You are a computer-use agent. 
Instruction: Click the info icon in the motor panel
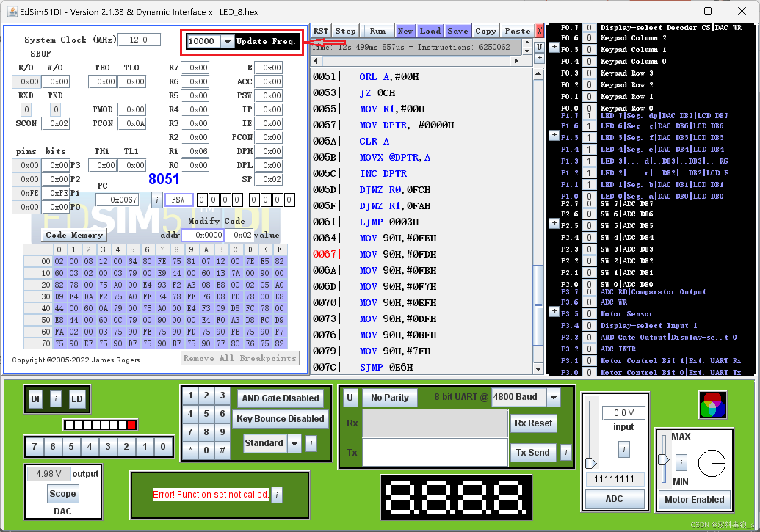681,462
